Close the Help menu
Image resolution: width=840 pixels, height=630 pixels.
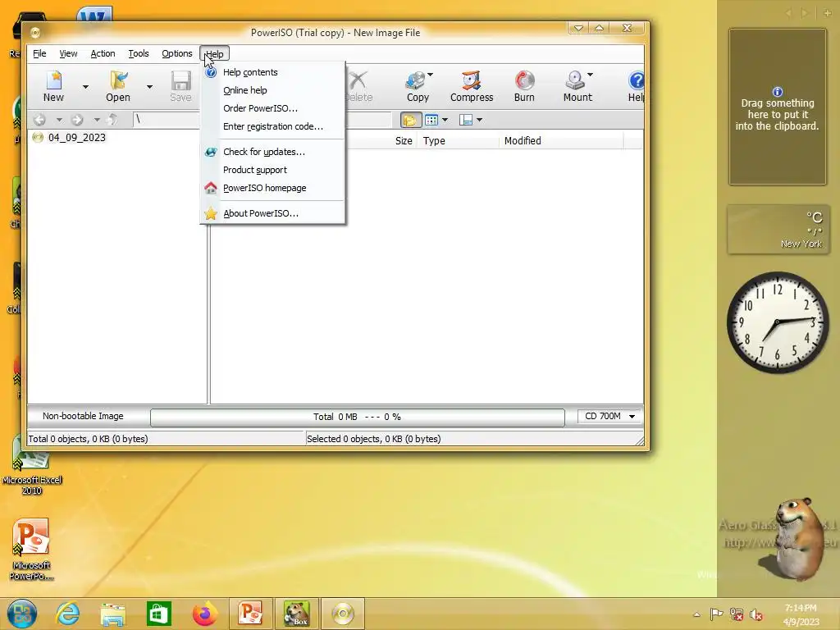click(214, 53)
